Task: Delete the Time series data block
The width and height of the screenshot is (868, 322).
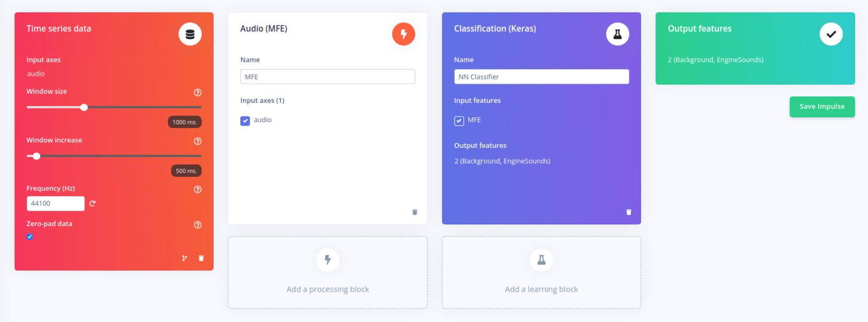Action: pyautogui.click(x=201, y=258)
